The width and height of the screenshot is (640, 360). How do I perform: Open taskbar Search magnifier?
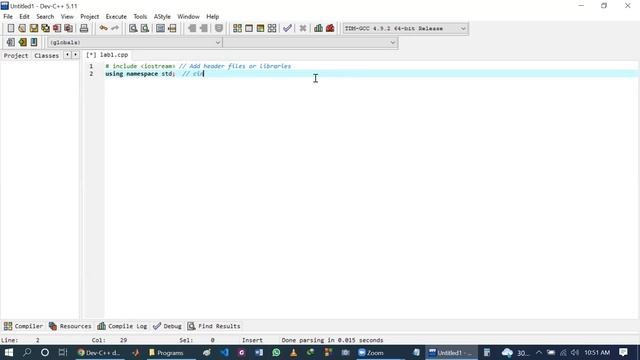tap(27, 353)
